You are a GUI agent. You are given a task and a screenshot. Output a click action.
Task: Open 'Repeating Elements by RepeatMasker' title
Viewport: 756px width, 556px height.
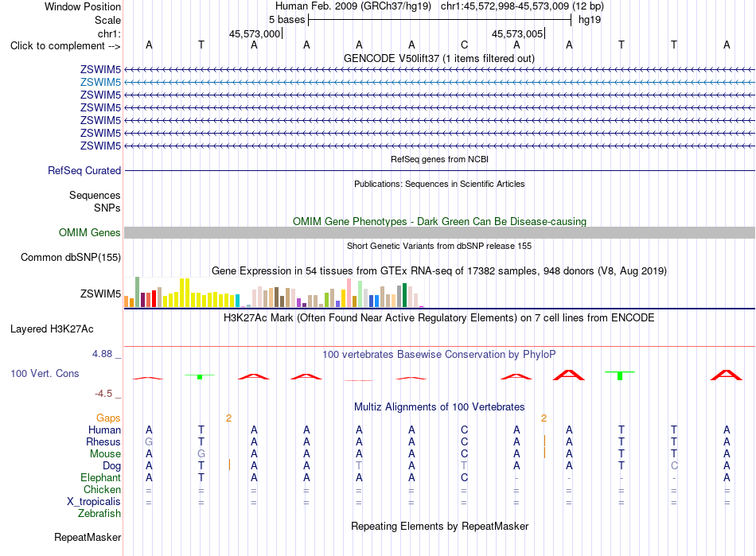point(439,526)
